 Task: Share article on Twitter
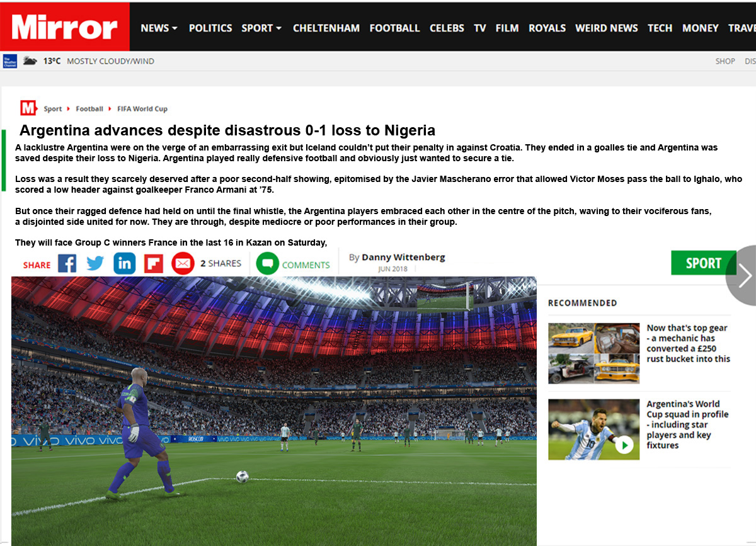click(x=95, y=263)
